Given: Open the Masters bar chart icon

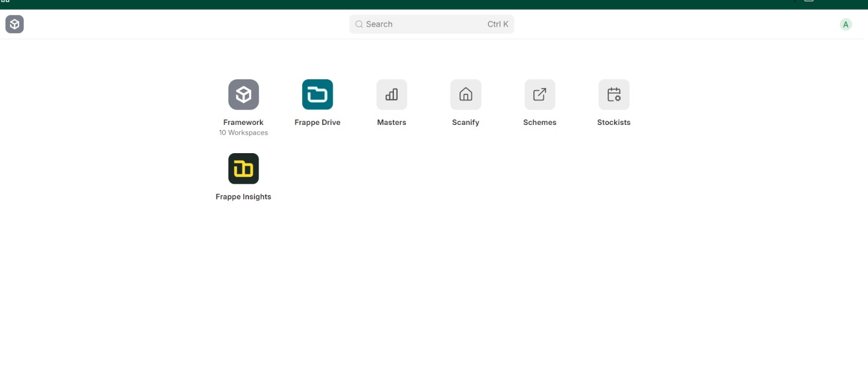Looking at the screenshot, I should 391,94.
